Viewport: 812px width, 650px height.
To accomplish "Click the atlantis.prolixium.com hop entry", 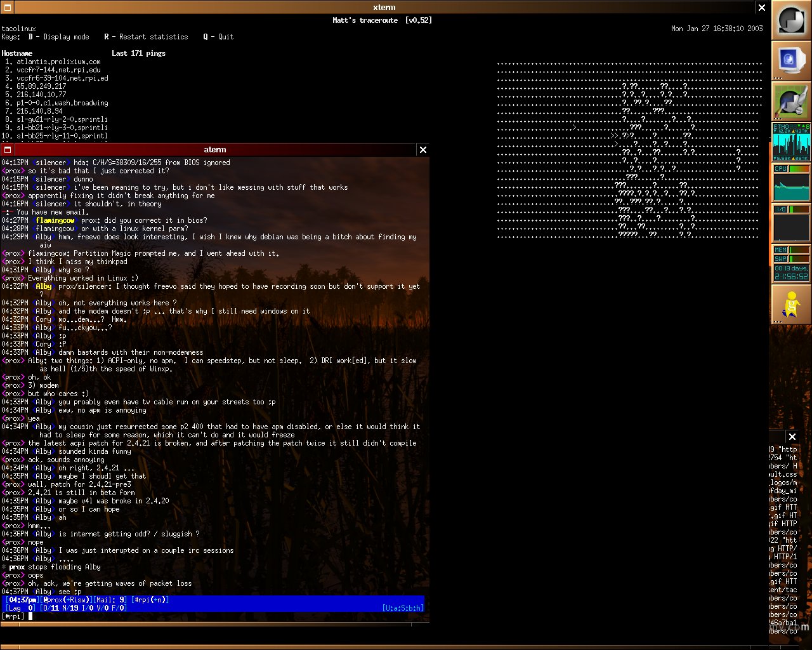I will 58,62.
